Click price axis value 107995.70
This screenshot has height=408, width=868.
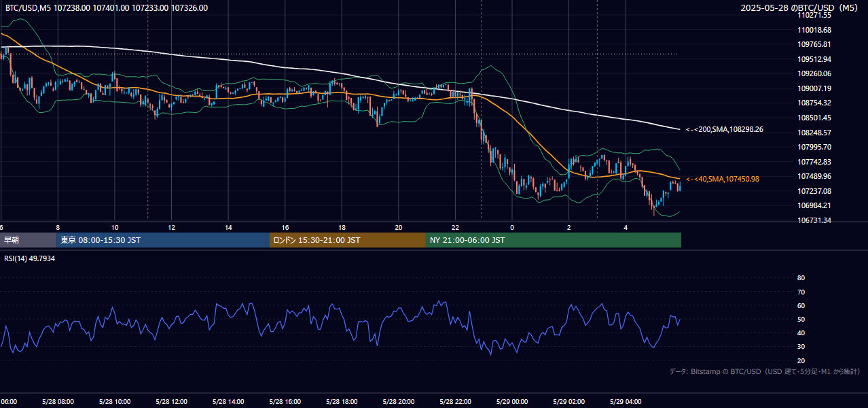[x=816, y=147]
